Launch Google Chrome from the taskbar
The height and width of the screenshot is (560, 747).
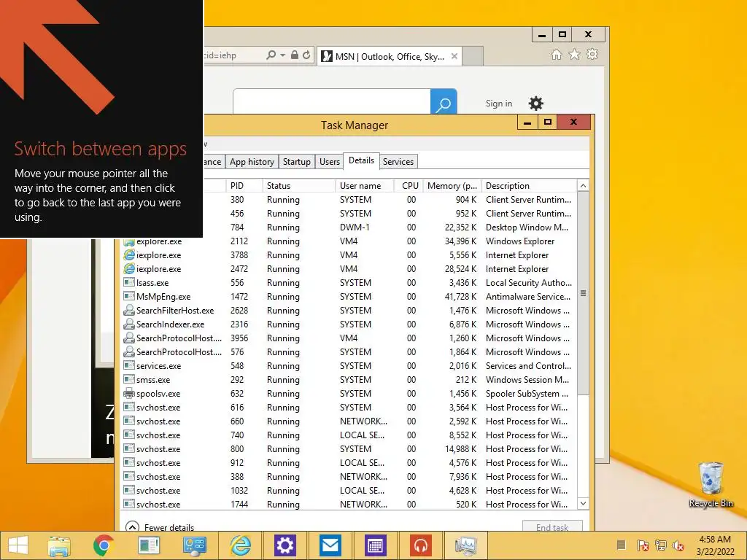tap(104, 545)
